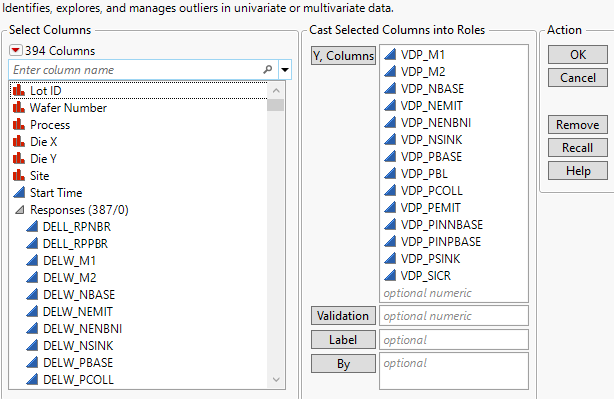
Task: Select VDP_PEMIT in the Y role list
Action: 454,208
